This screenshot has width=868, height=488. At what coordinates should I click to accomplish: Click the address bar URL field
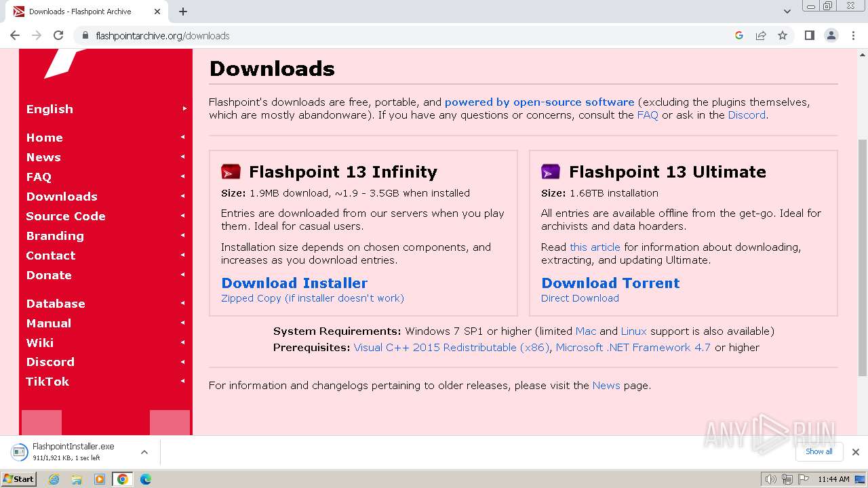tap(407, 35)
